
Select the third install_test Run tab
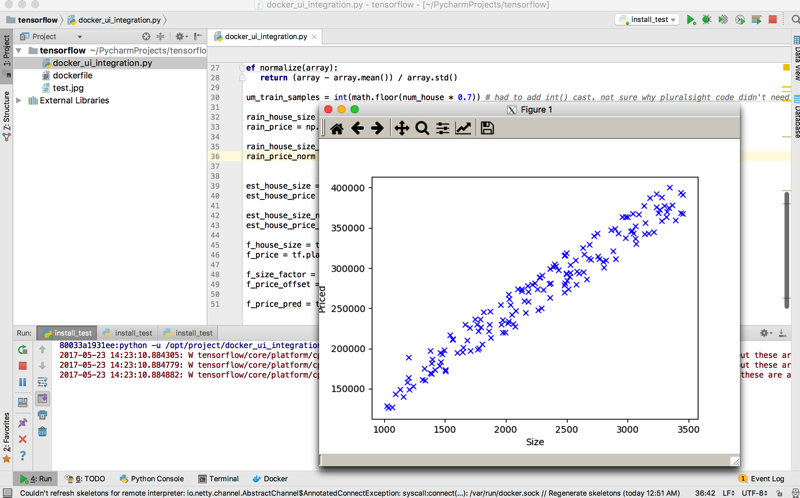pos(188,333)
